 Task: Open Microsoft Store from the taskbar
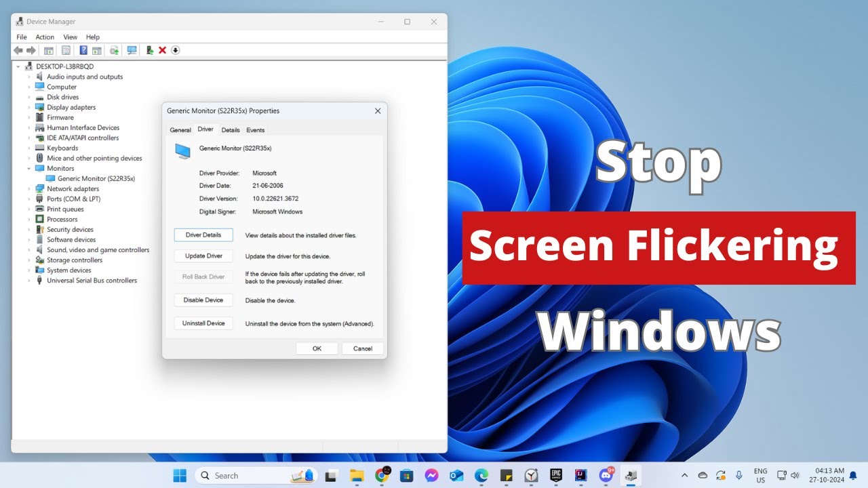[406, 476]
